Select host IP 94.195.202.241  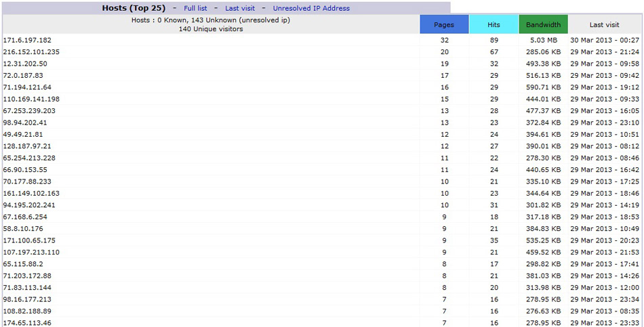29,205
